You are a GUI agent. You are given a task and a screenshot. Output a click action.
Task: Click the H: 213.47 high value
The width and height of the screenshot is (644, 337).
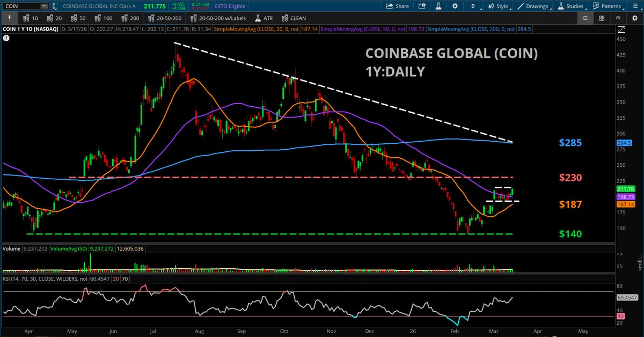coord(128,28)
